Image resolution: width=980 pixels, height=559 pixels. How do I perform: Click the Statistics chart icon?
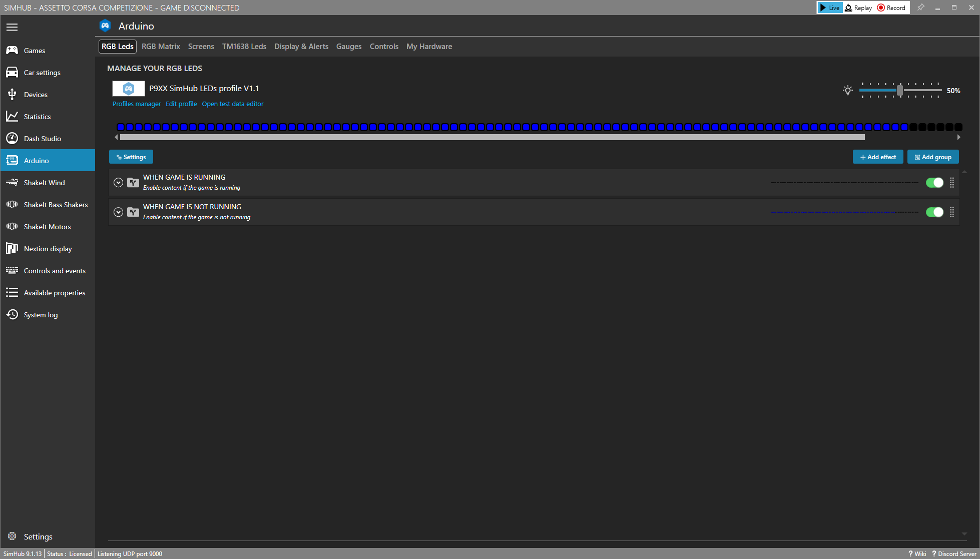[x=12, y=116]
